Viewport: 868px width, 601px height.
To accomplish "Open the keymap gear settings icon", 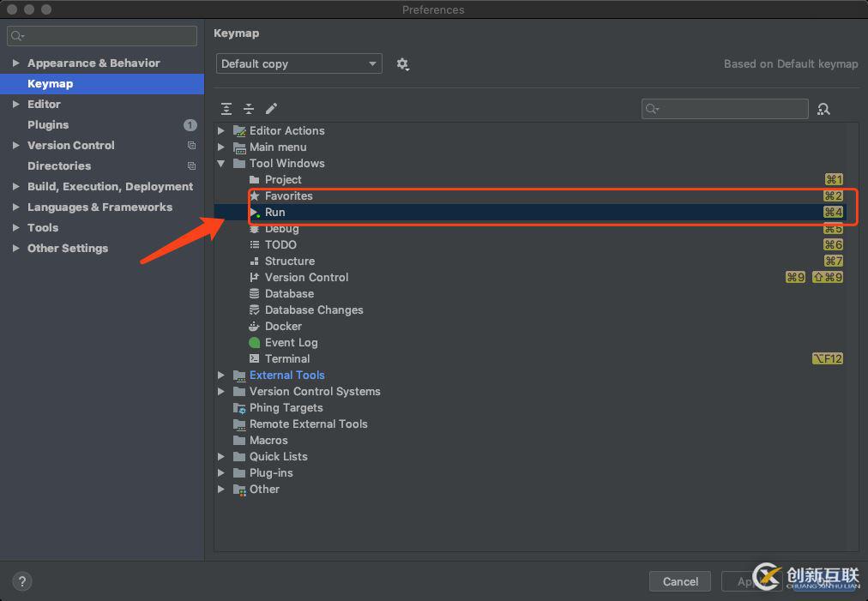I will pos(402,64).
